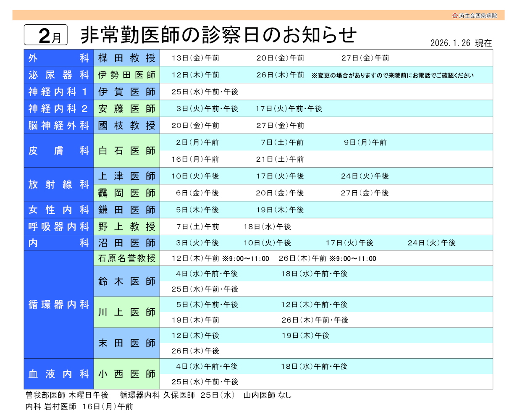Click the phone confirmation notice in 泌尿器科 row
This screenshot has width=517, height=420.
click(x=393, y=76)
